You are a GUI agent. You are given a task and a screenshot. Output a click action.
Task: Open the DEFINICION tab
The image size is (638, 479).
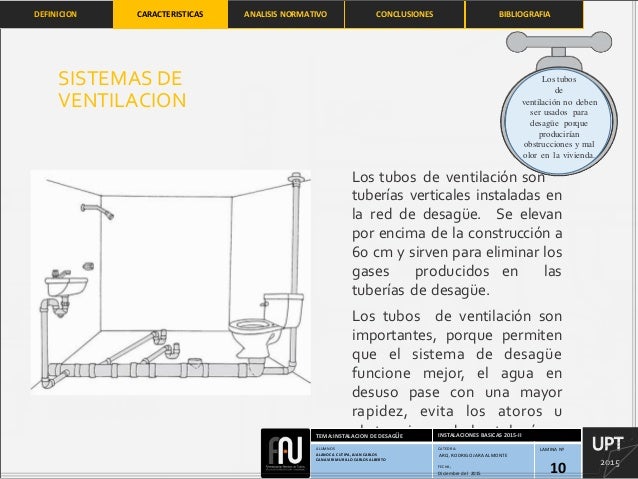coord(56,14)
